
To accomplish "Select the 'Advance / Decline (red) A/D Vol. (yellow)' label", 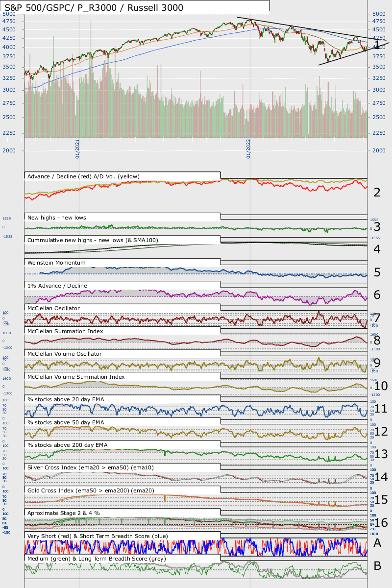I will [x=83, y=176].
